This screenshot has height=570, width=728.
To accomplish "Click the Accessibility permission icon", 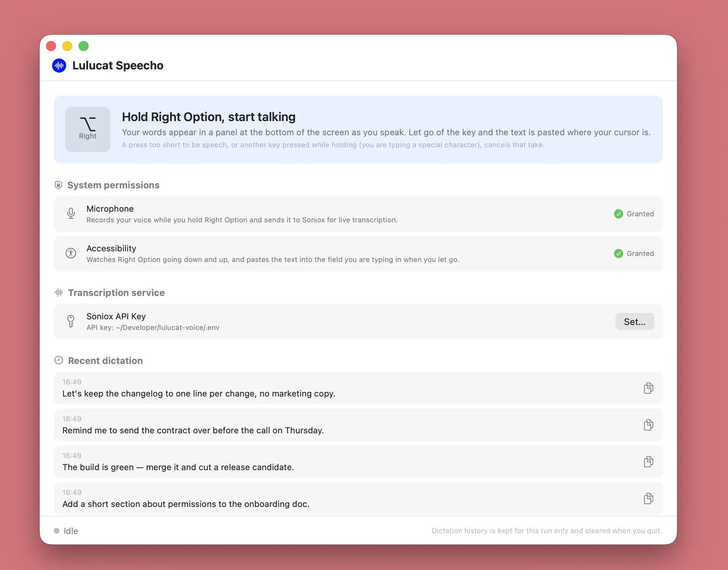I will coord(71,253).
